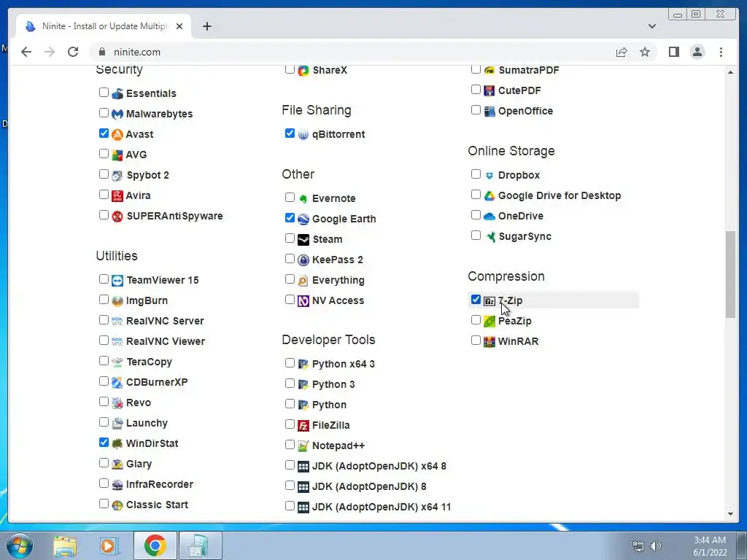Uncheck the qBittorrent checkbox
This screenshot has height=560, width=747.
click(x=290, y=133)
